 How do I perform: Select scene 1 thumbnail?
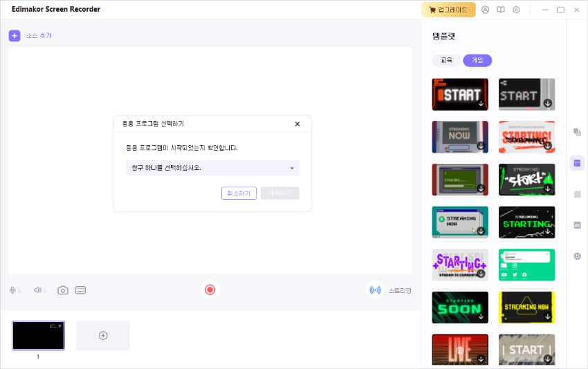38,335
